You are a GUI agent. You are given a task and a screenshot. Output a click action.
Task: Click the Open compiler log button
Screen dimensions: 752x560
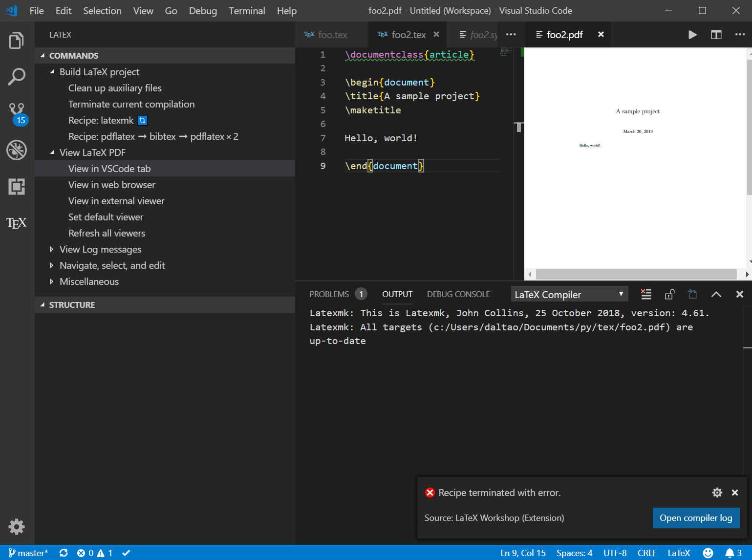click(696, 518)
